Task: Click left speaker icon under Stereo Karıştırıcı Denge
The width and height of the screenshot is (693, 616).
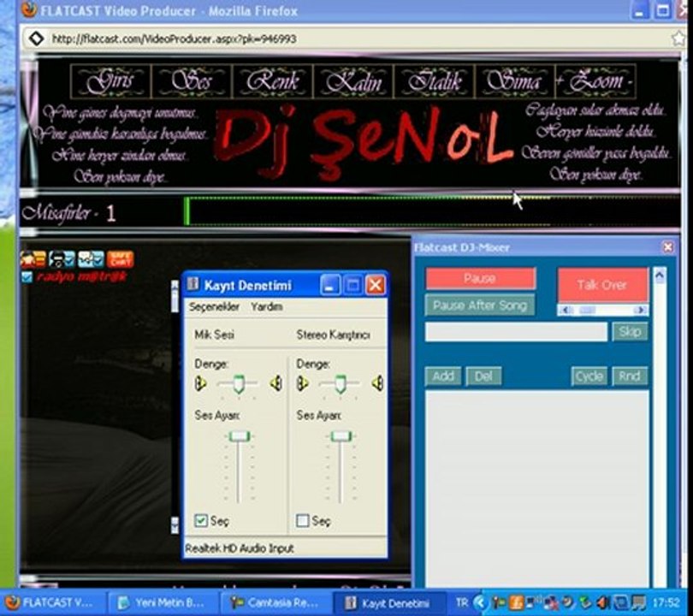Action: [x=302, y=383]
